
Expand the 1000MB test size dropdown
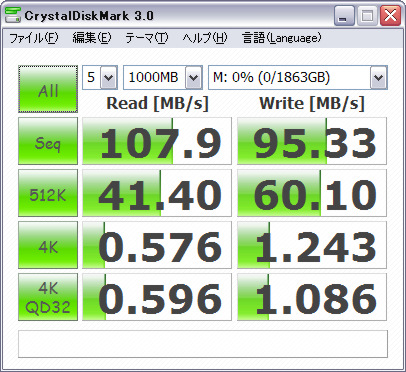(194, 78)
